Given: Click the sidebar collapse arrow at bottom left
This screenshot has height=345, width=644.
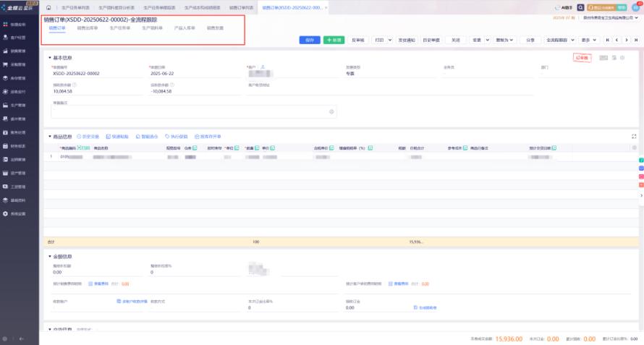Looking at the screenshot, I should tap(22, 338).
